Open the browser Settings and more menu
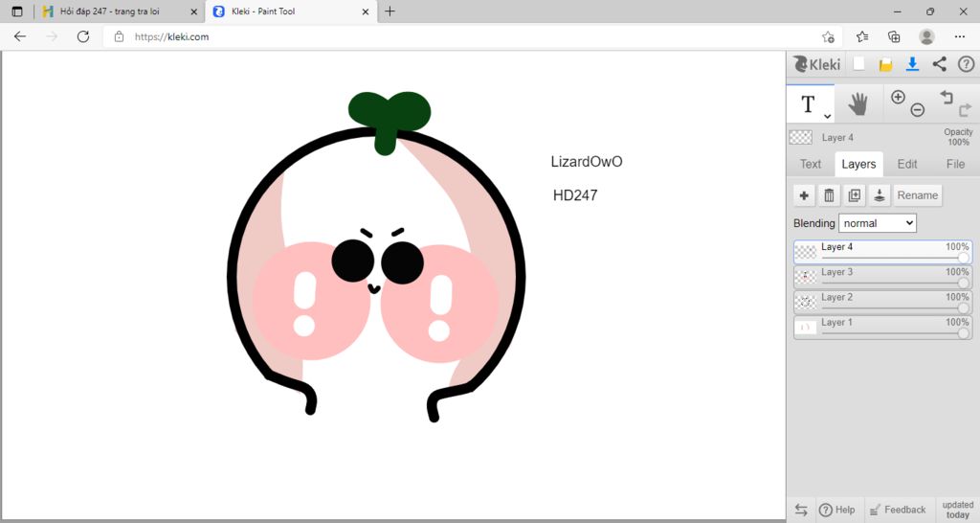980x523 pixels. click(960, 37)
